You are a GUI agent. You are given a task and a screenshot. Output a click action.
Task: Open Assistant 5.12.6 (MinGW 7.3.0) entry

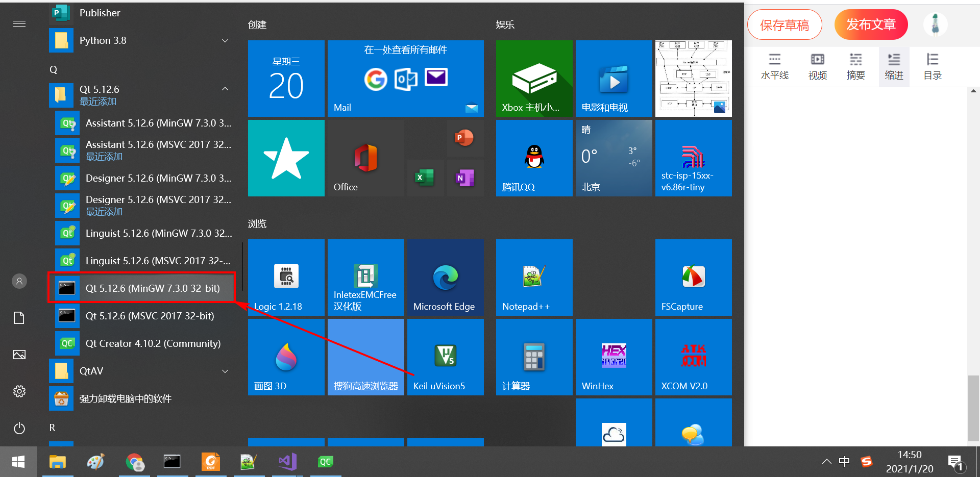point(141,123)
